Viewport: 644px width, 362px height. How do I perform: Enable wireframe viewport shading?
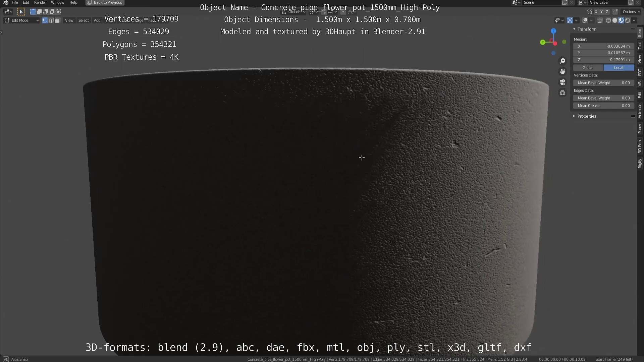608,20
